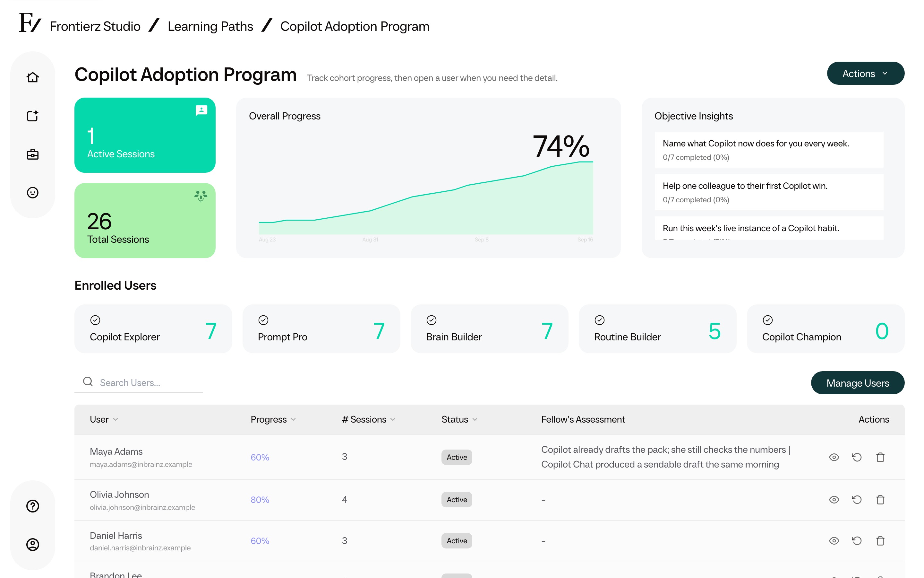Viewport: 924px width, 578px height.
Task: Open Daniel Harris 60% progress link
Action: [260, 540]
